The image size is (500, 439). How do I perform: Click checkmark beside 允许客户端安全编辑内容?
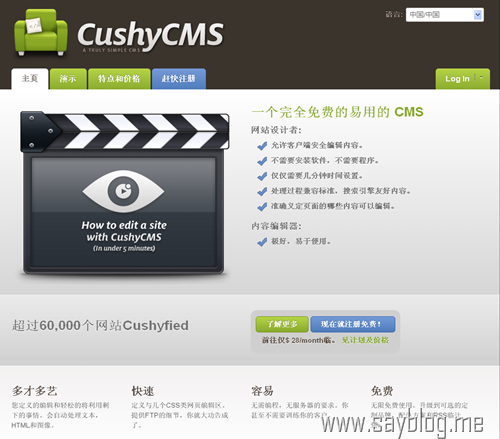point(262,146)
